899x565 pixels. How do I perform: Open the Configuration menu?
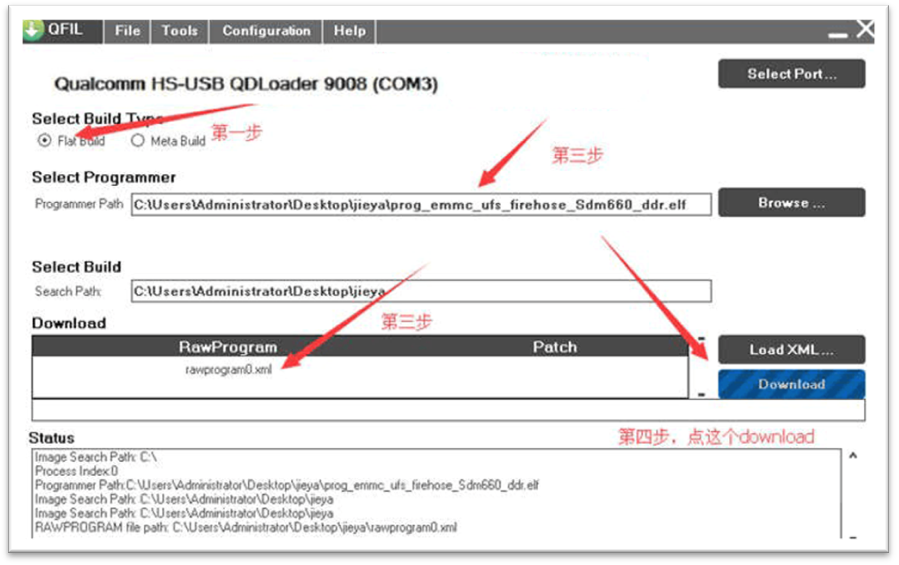[x=266, y=31]
